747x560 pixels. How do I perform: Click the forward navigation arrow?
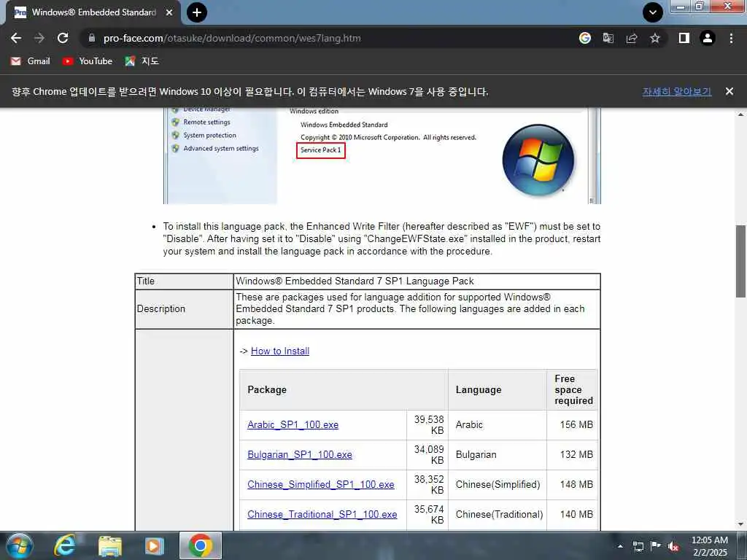[39, 38]
